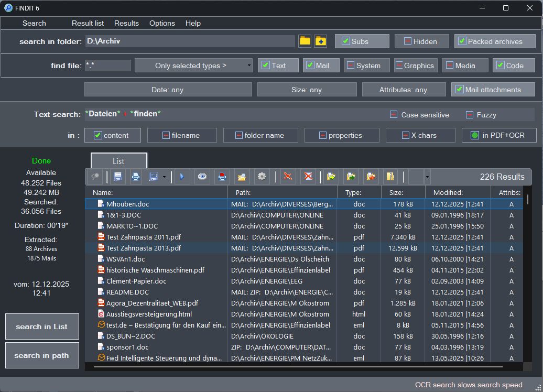
Task: Click the find file pattern input field
Action: point(107,66)
